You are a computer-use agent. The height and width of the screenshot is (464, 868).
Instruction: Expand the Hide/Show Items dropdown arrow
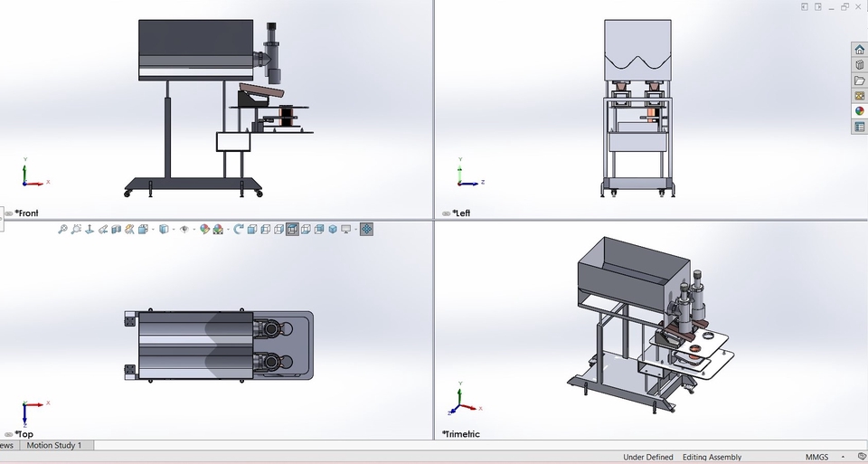click(194, 229)
